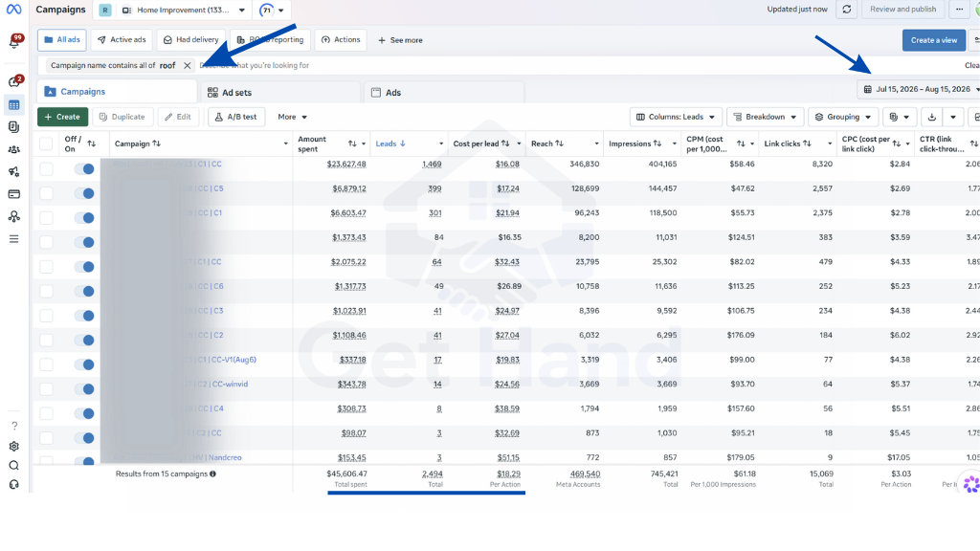
Task: Select the checkbox for the $1,373.43 campaign
Action: (46, 242)
